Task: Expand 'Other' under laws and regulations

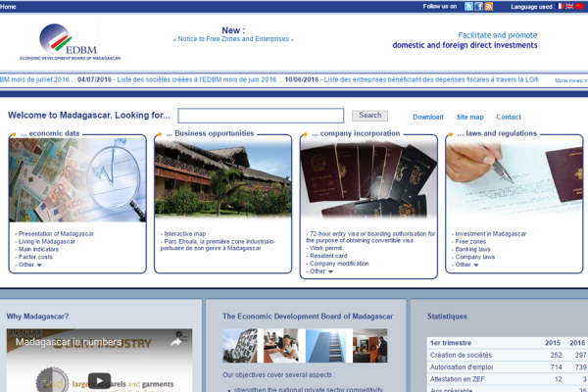Action: click(466, 265)
